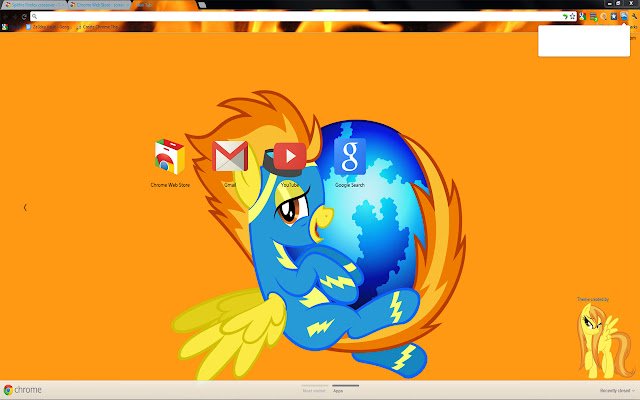Screen dimensions: 640x400
Task: Switch to the first browser tab
Action: click(34, 5)
